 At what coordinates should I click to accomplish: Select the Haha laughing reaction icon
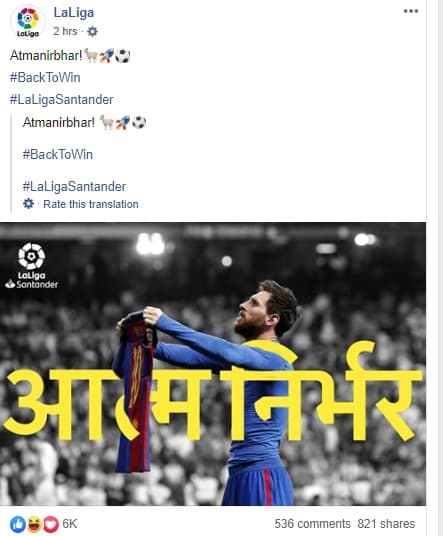tap(35, 524)
